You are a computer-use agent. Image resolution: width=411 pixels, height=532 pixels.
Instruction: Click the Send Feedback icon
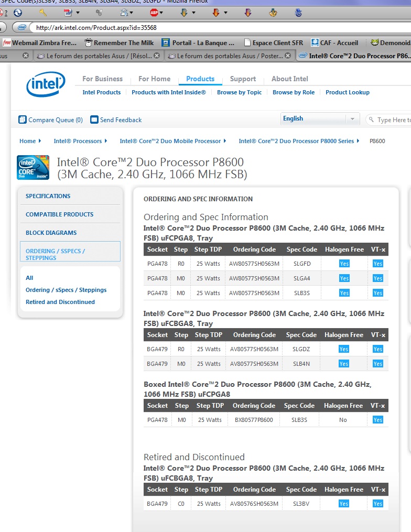94,120
